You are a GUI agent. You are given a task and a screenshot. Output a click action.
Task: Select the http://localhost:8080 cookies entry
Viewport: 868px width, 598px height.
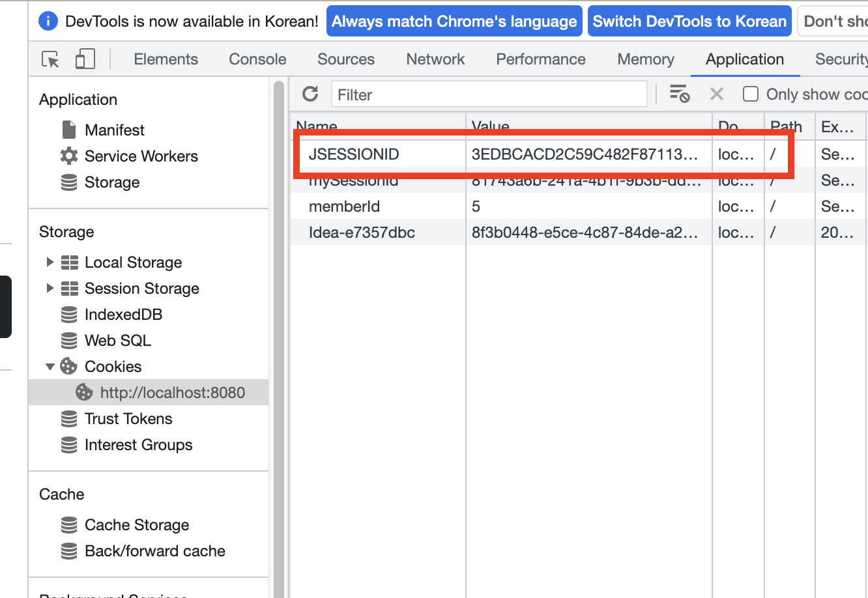point(149,392)
